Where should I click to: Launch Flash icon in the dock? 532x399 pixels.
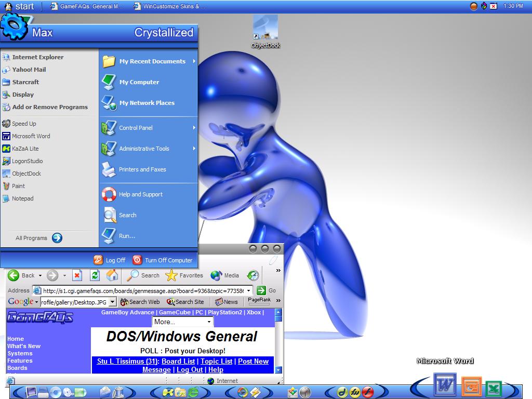pos(367,392)
